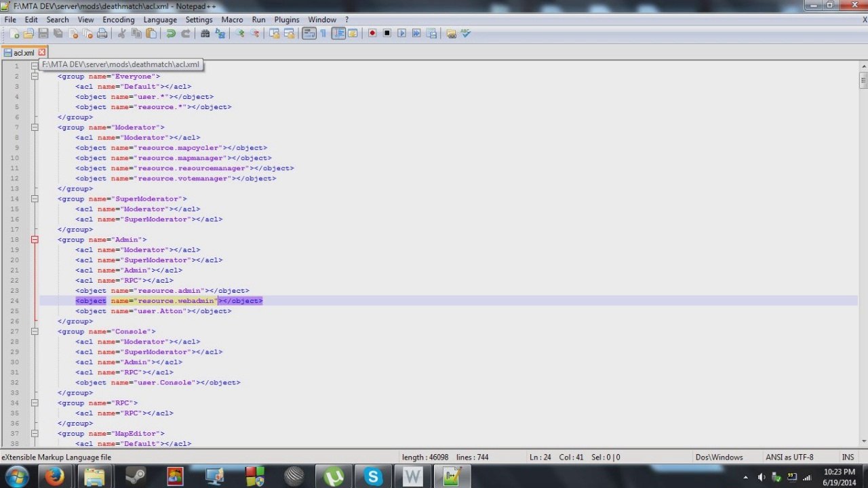Click the Undo toolbar icon
Viewport: 868px width, 488px height.
(x=171, y=33)
